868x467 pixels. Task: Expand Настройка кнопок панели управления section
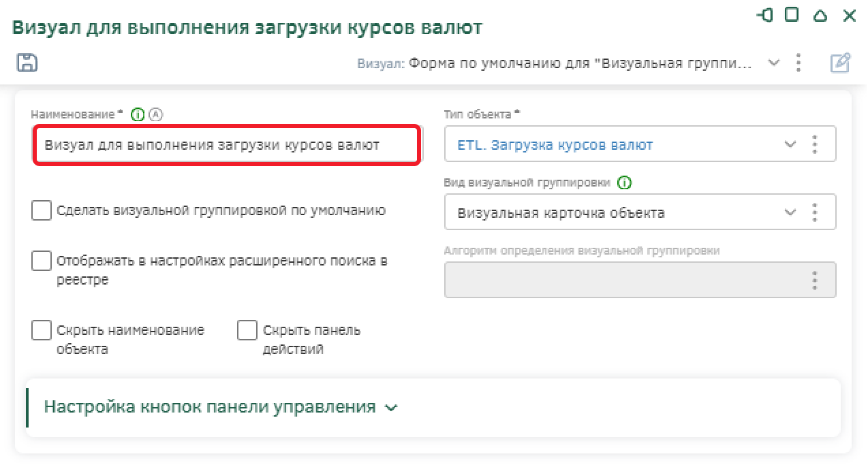[220, 407]
